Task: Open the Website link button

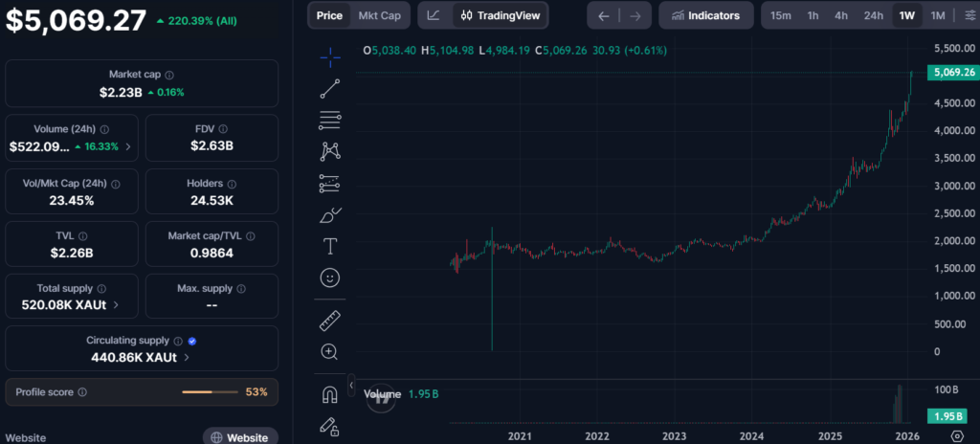Action: [x=240, y=437]
